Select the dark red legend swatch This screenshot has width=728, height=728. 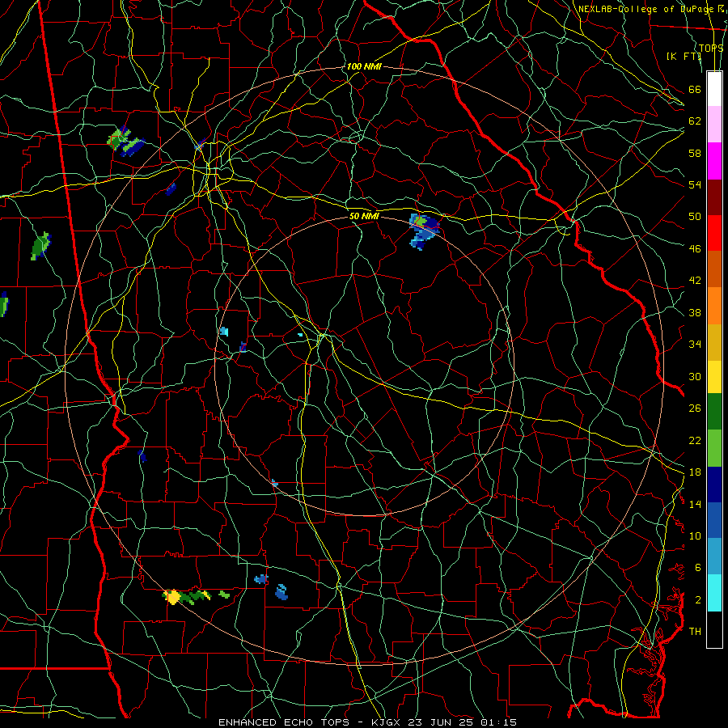(714, 197)
